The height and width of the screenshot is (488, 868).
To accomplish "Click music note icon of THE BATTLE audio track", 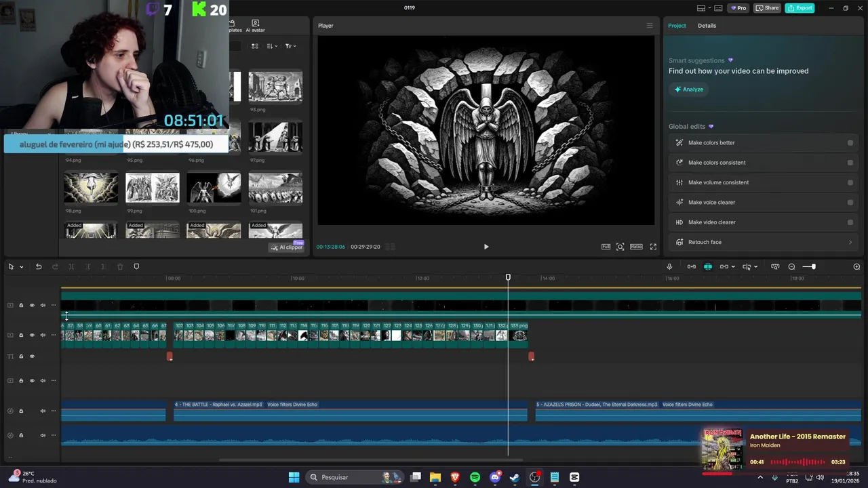I will pyautogui.click(x=10, y=411).
